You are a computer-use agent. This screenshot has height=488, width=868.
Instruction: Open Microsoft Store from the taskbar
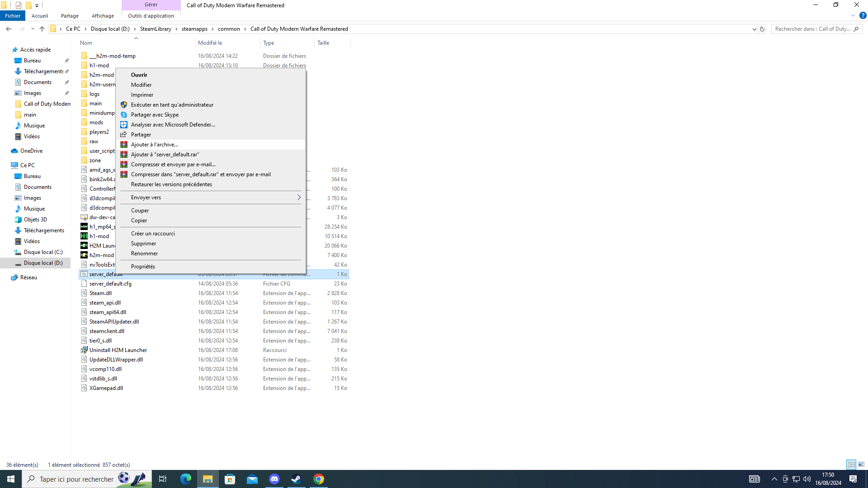230,479
